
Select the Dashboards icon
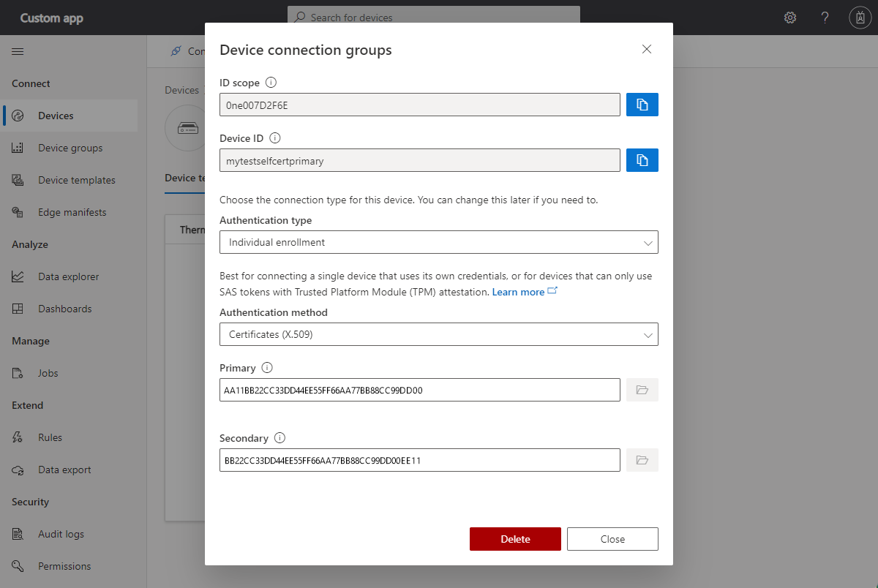click(x=18, y=308)
